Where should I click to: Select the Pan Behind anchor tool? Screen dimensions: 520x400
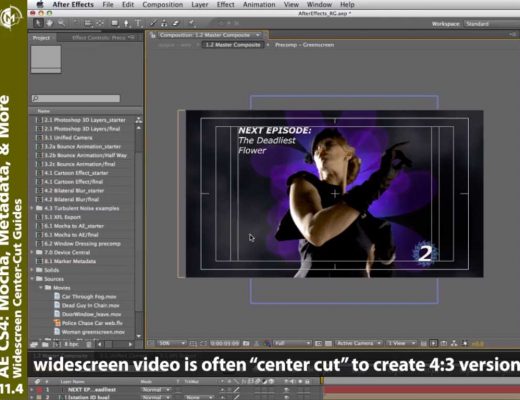click(x=100, y=23)
